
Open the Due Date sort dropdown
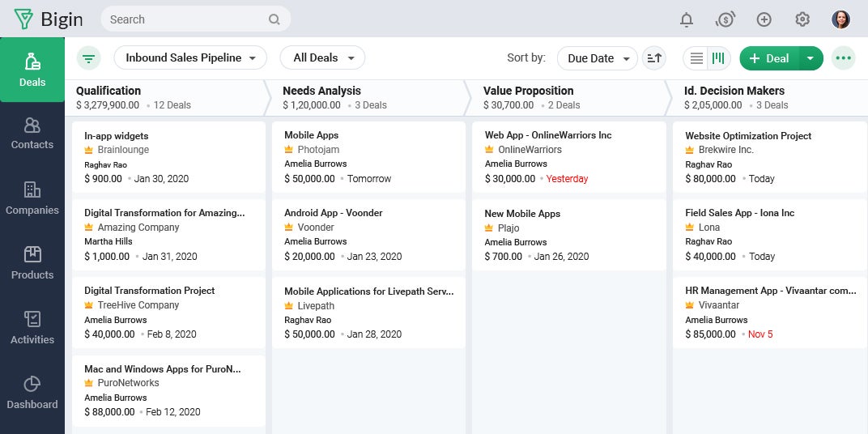[x=598, y=58]
